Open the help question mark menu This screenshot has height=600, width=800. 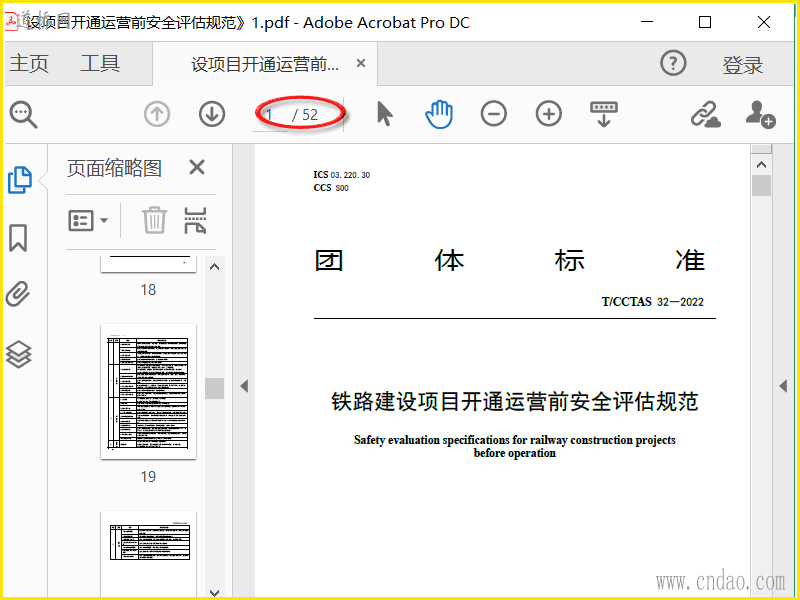673,63
